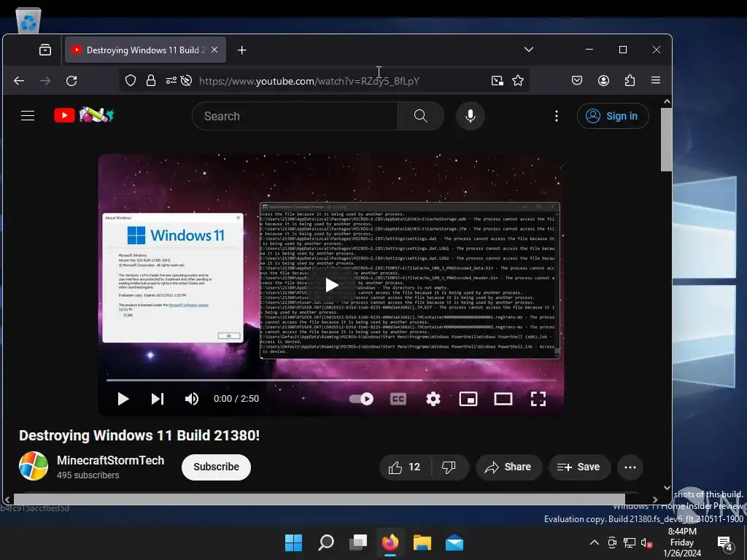Open MinecraftStormTech channel name link

tap(111, 461)
